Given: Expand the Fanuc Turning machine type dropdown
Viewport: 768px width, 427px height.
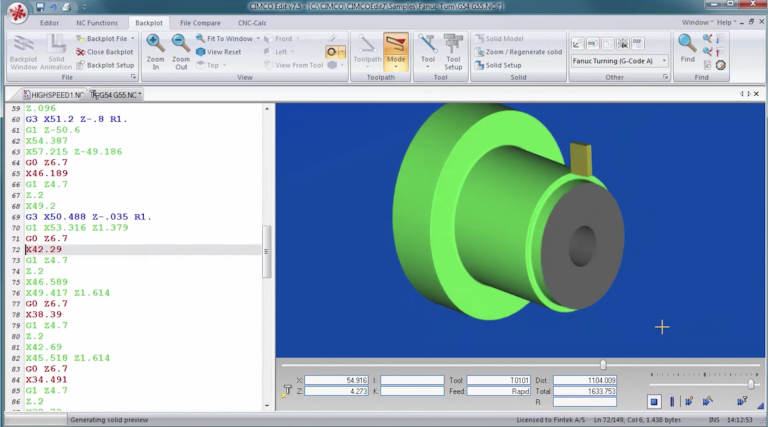Looking at the screenshot, I should 664,61.
